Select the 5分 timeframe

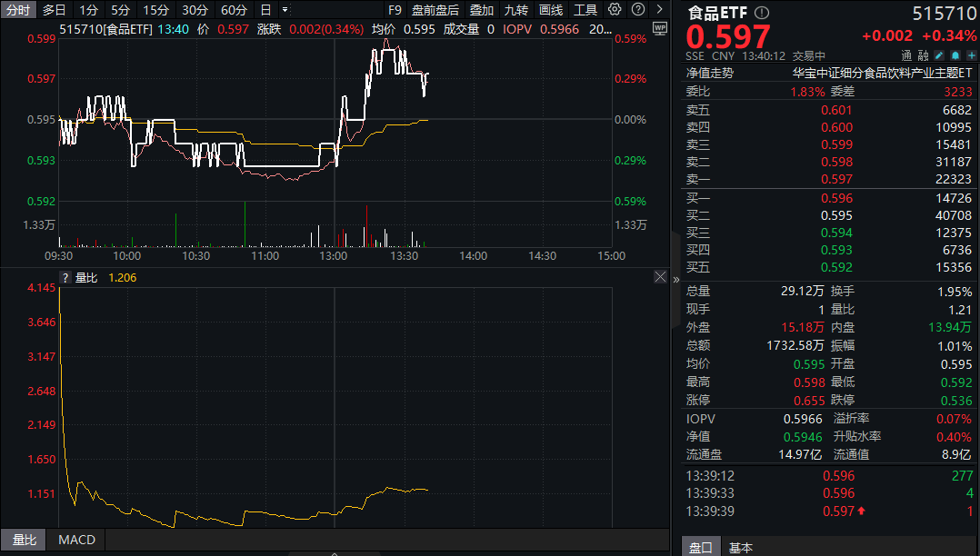point(120,10)
